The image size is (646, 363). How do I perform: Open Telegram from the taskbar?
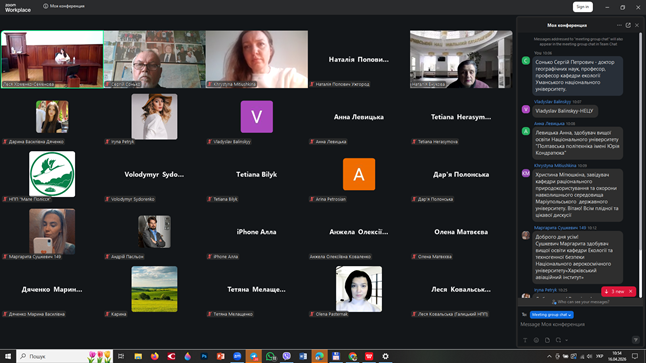click(x=253, y=356)
